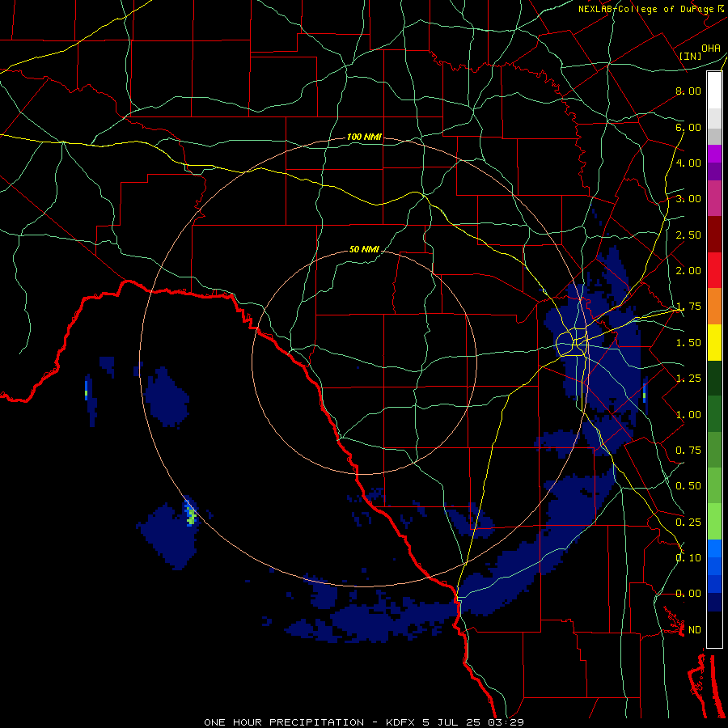Screen dimensions: 728x728
Task: Click the white swatch at legend top
Action: click(714, 90)
